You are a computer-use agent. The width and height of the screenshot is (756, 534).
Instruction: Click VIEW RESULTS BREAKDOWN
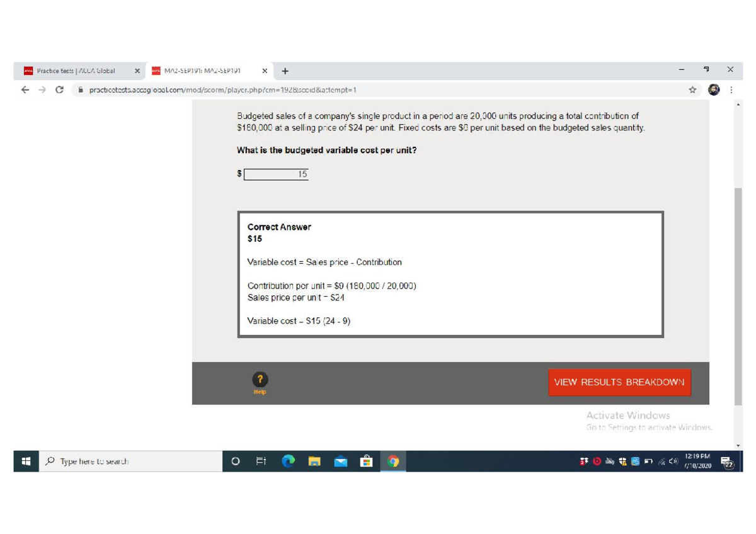(x=619, y=382)
